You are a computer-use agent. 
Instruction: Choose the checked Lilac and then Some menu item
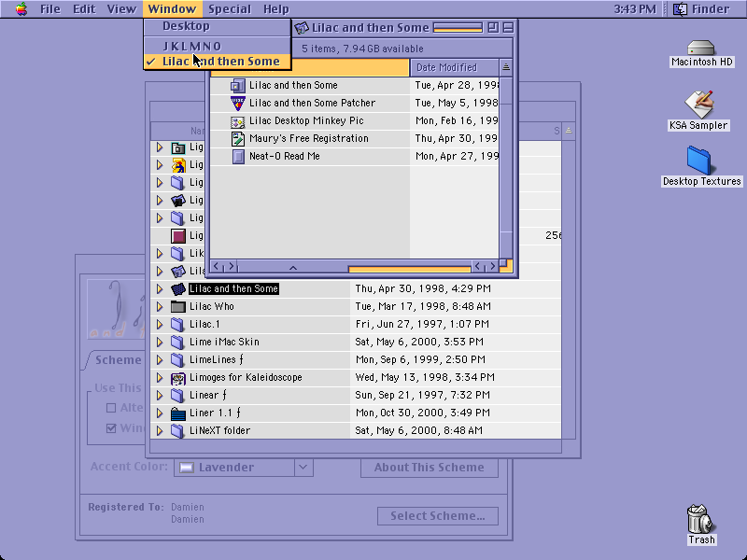pos(218,62)
